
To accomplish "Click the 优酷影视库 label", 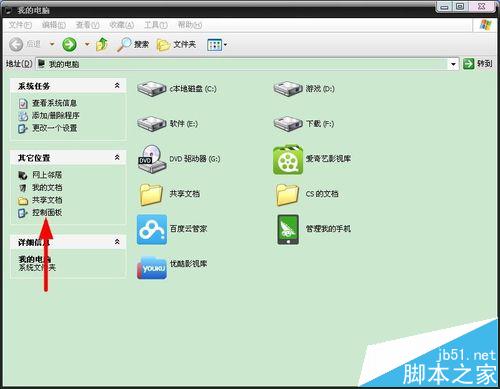I will pos(188,264).
